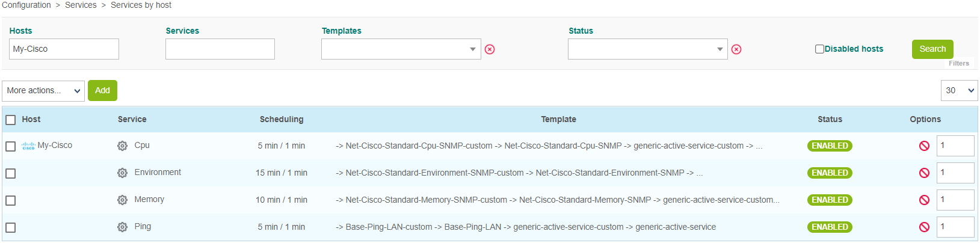Select the Memory service row checkbox
Screen dimensions: 980x243
pos(11,200)
